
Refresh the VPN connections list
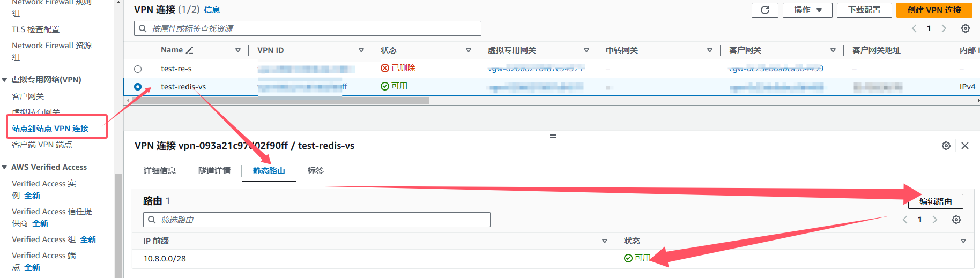click(x=765, y=10)
